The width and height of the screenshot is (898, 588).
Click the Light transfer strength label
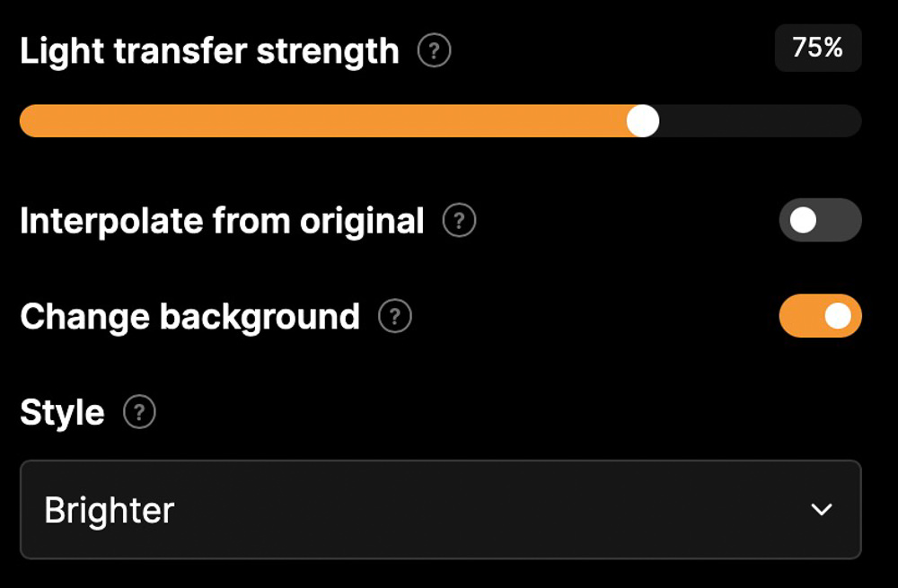209,51
